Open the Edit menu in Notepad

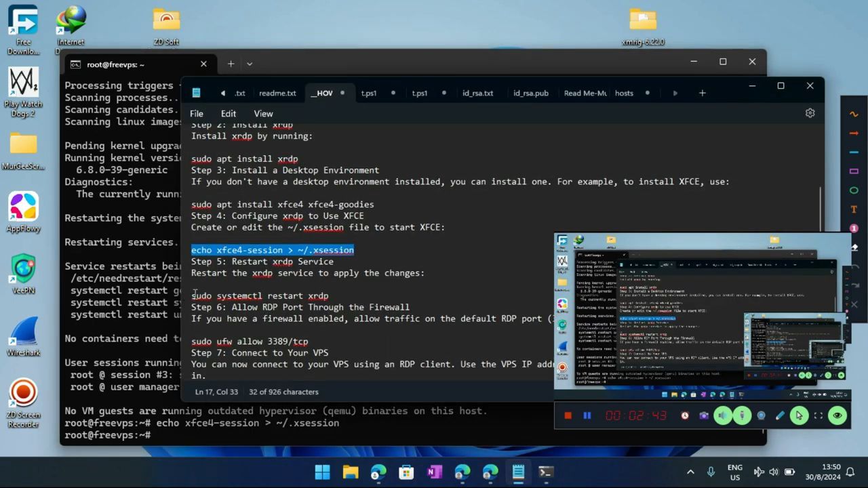click(229, 113)
